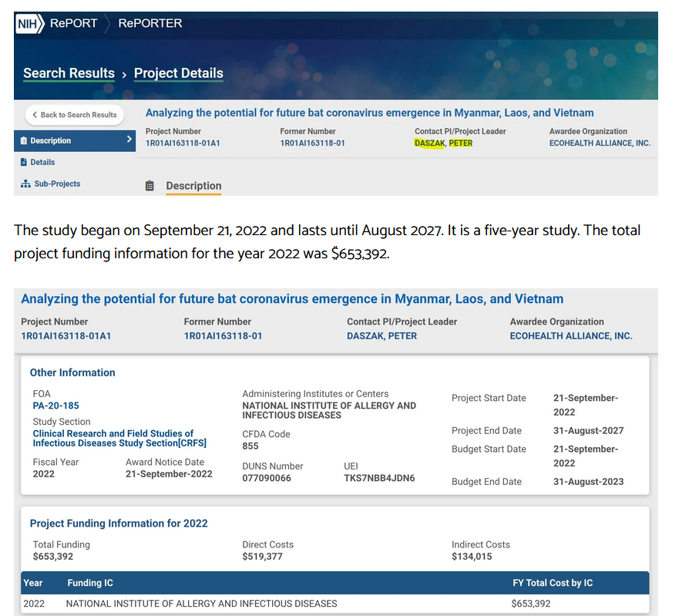Image resolution: width=689 pixels, height=616 pixels.
Task: Click the hierarchy icon beside Sub-Projects
Action: [x=25, y=183]
